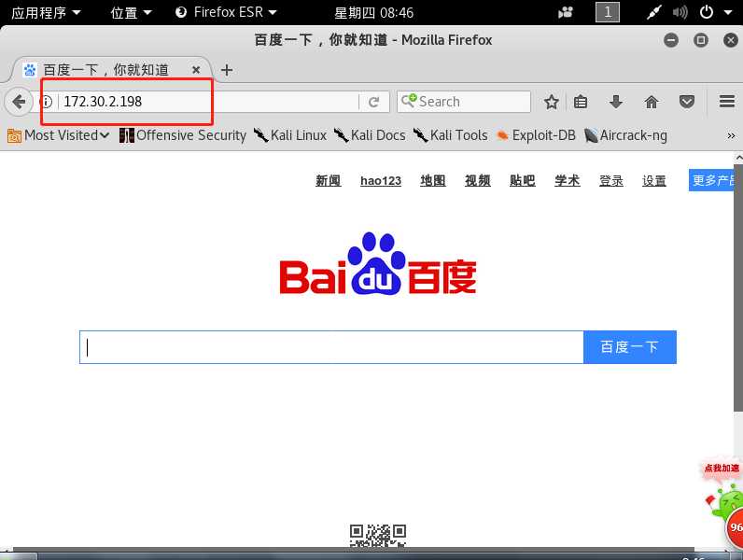Select workspace 1 indicator
Image resolution: width=743 pixels, height=560 pixels.
(x=608, y=12)
